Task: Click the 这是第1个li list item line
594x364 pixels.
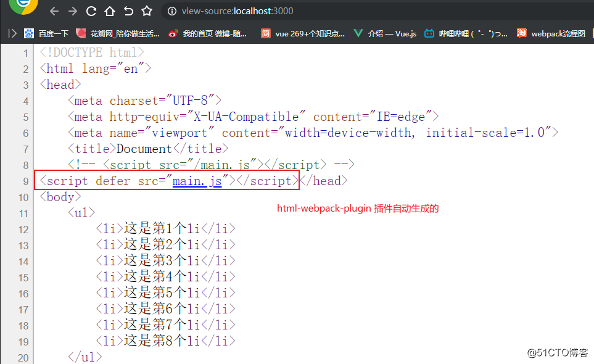Action: pos(165,229)
